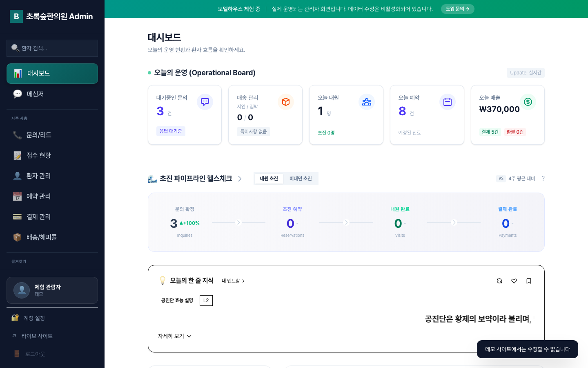Click the 특이사항 없음 badge
Viewport: 588px width, 368px height.
[x=254, y=132]
